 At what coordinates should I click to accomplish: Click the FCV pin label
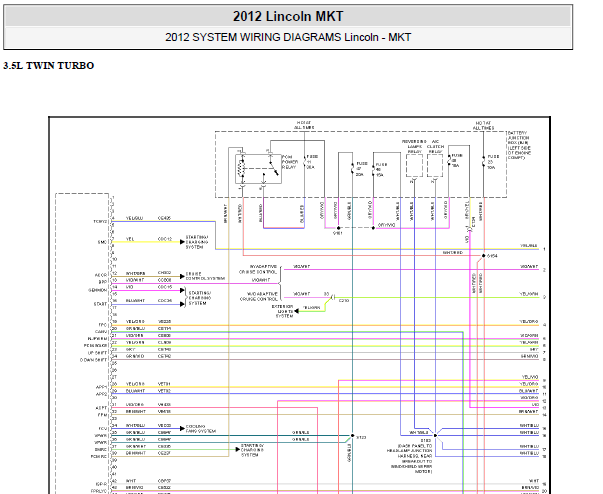(103, 429)
